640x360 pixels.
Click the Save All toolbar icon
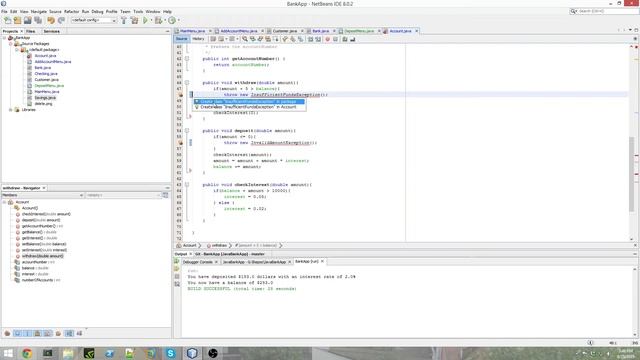(38, 20)
